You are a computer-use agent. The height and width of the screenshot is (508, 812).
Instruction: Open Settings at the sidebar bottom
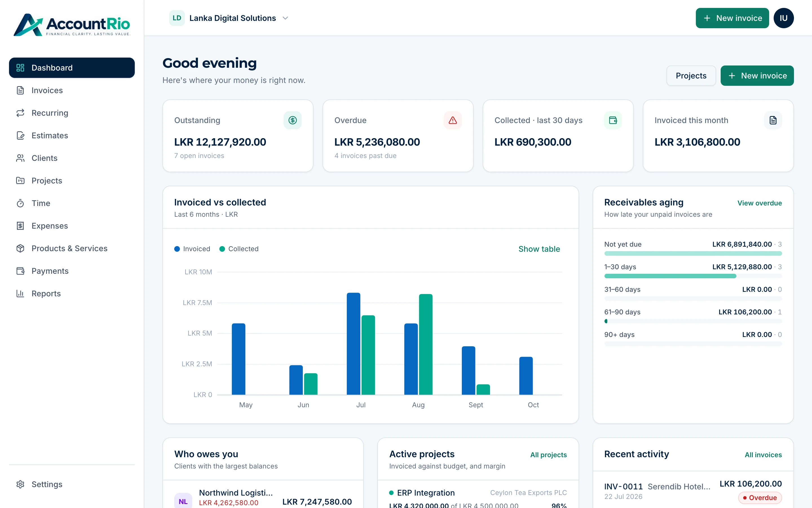[x=72, y=484]
